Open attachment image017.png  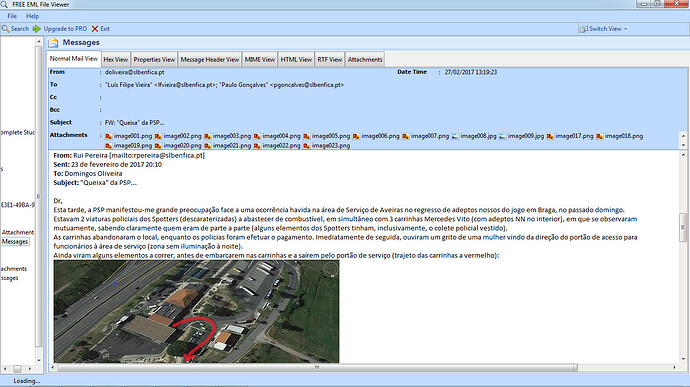[x=570, y=136]
